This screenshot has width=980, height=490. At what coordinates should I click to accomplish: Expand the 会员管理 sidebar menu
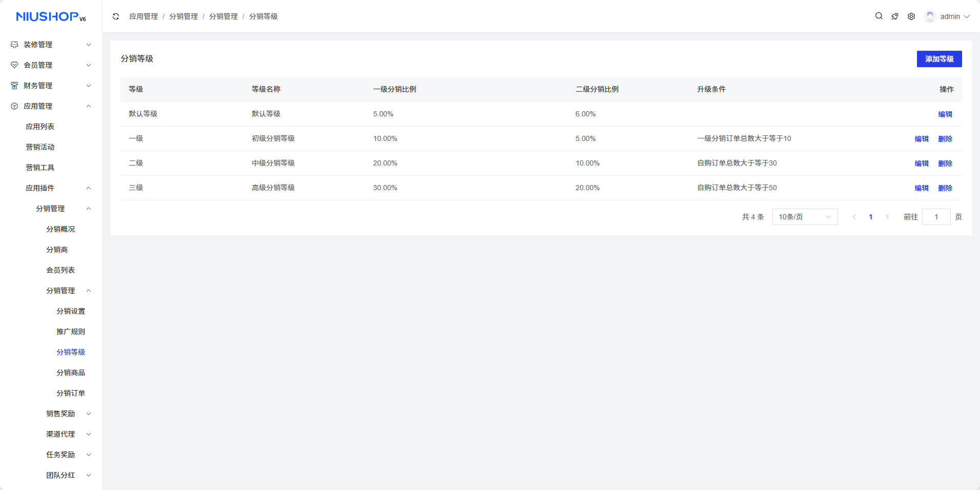(x=51, y=65)
